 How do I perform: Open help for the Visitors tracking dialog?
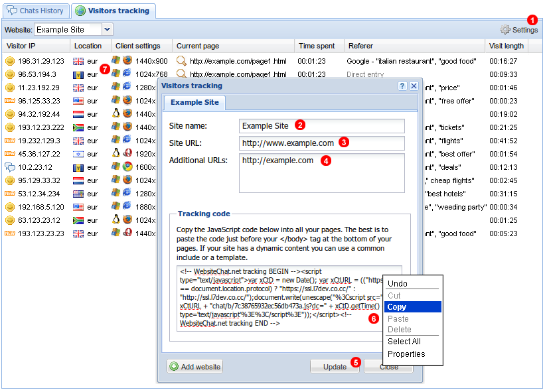[402, 86]
